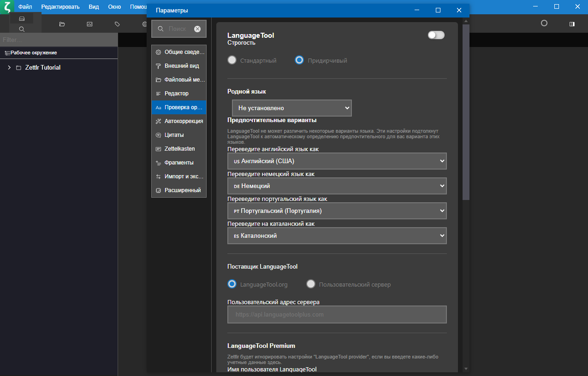
Task: Click scrollbar down arrow in preferences window
Action: coord(466,368)
